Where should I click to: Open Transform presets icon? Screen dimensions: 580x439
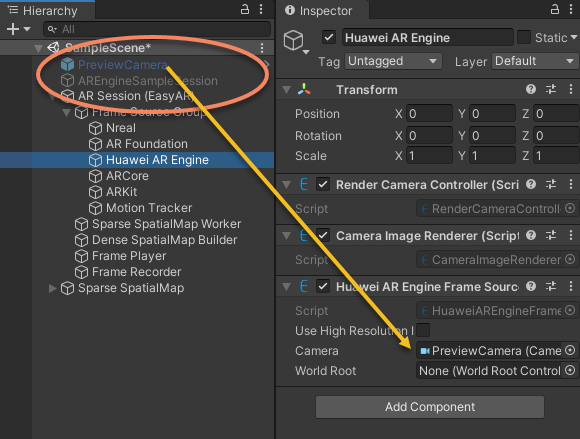[551, 89]
